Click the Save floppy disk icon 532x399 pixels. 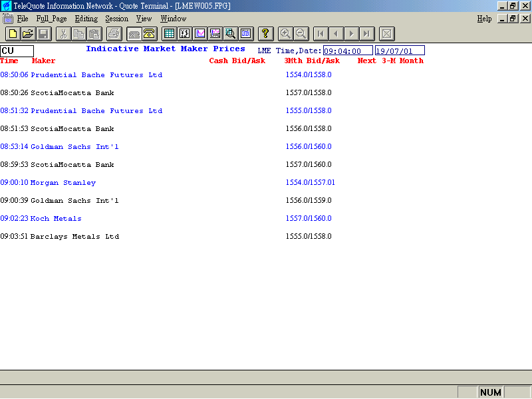tap(44, 34)
